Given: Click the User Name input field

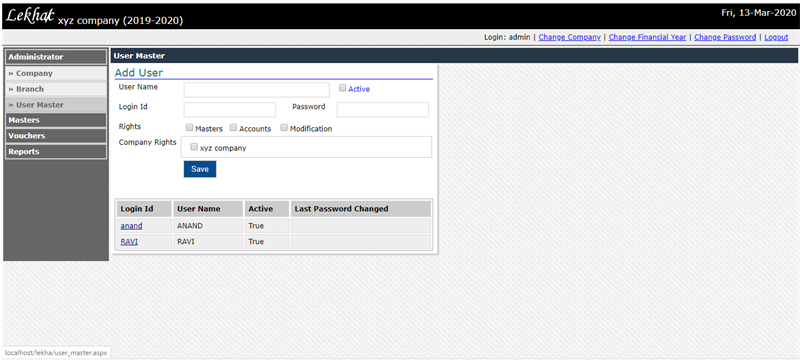Looking at the screenshot, I should coord(257,90).
